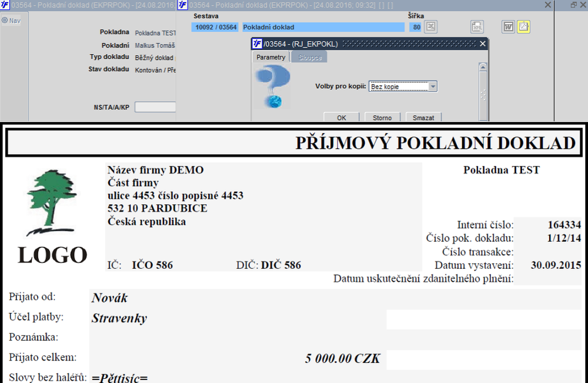This screenshot has height=383, width=588.
Task: Confirm with the OK button
Action: click(x=341, y=118)
